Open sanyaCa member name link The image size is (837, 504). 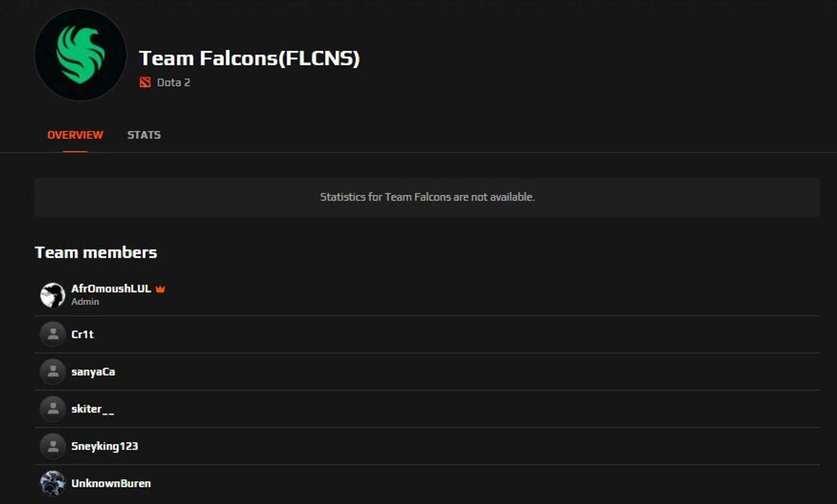[93, 372]
